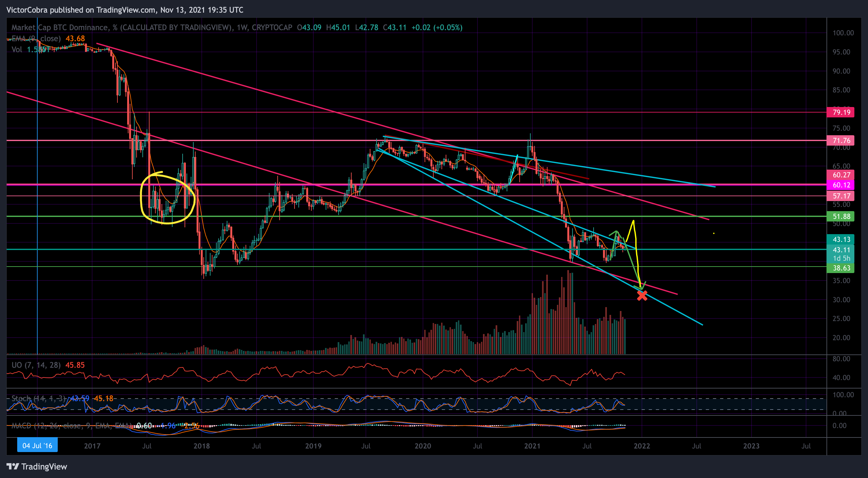Click the Stoch value 45.18
The height and width of the screenshot is (478, 868).
tap(104, 399)
